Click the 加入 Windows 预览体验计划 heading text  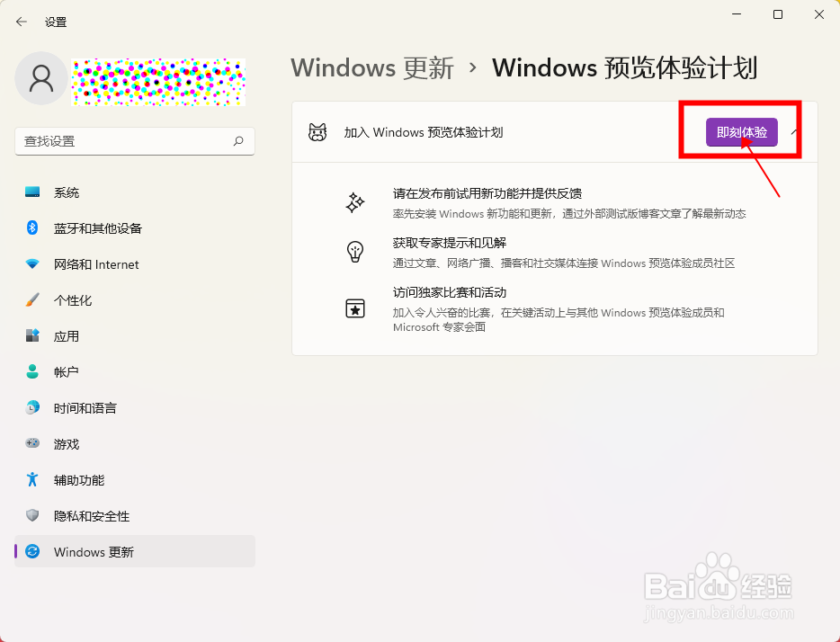(424, 132)
